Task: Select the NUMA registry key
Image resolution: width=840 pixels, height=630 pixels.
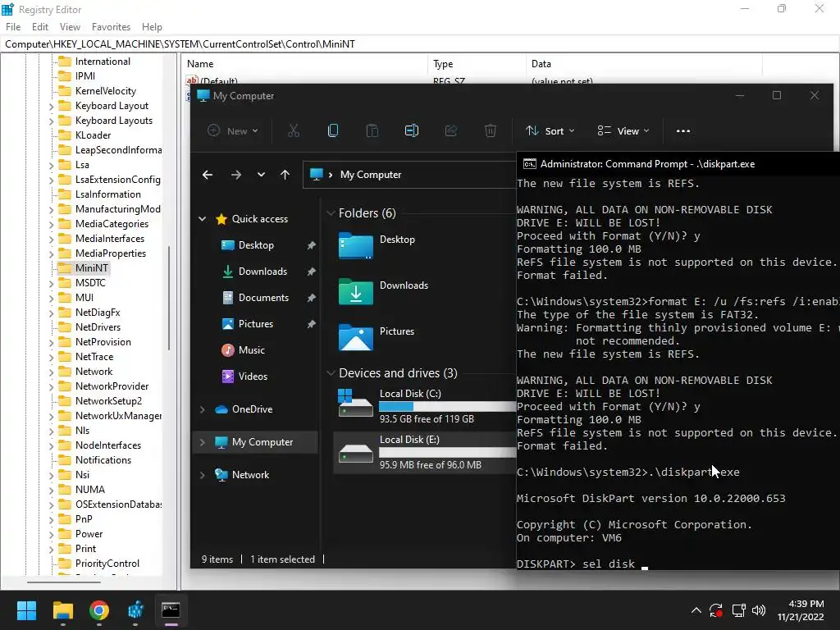Action: [x=90, y=490]
